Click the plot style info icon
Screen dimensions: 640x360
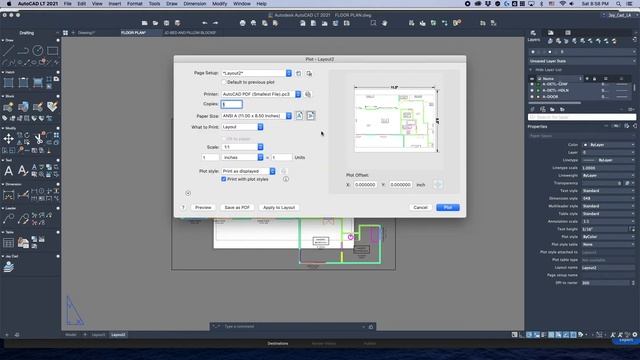(x=286, y=179)
